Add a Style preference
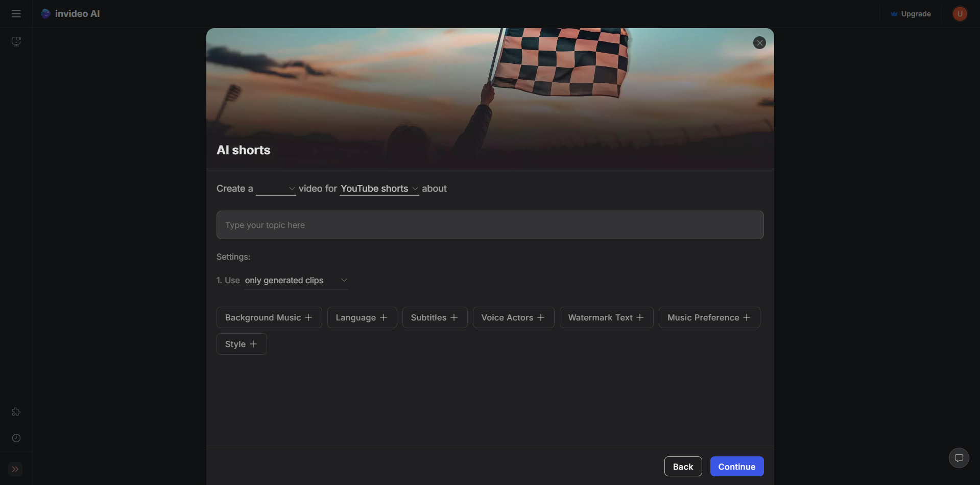This screenshot has width=980, height=485. (241, 343)
